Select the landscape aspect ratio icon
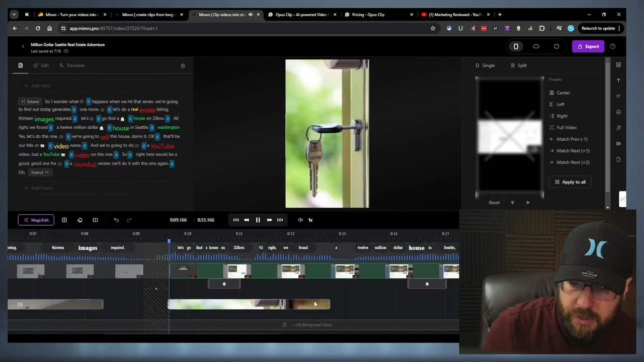644x362 pixels. [536, 46]
